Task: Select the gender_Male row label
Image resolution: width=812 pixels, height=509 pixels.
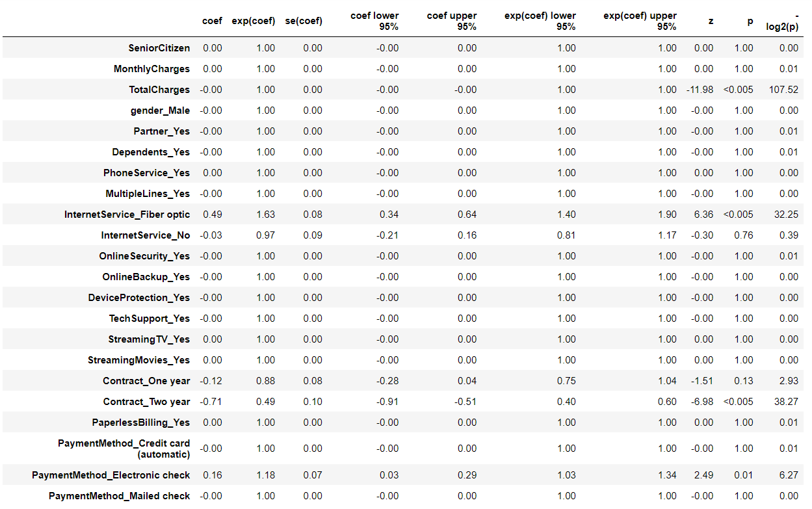Action: point(161,111)
